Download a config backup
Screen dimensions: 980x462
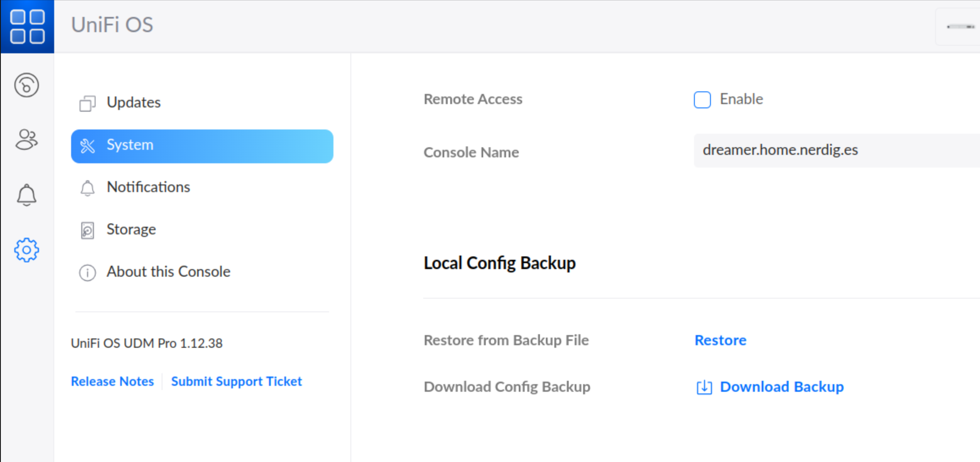(782, 386)
